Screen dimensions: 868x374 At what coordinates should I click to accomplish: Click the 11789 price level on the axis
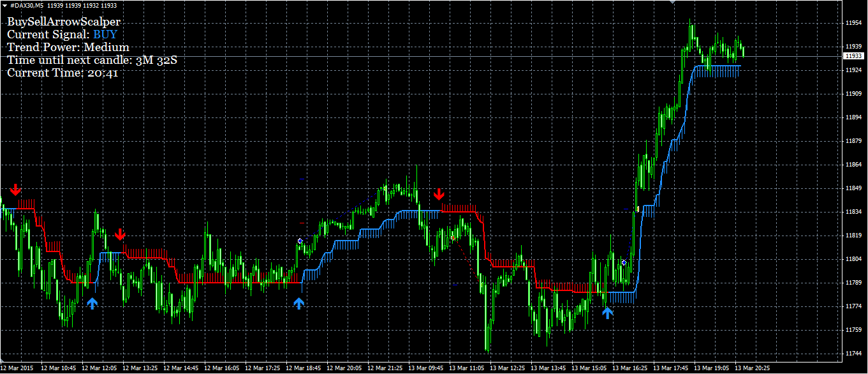[x=854, y=283]
